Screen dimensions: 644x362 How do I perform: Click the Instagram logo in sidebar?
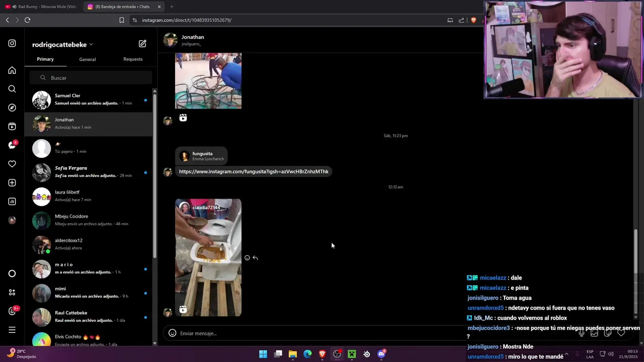coord(12,43)
